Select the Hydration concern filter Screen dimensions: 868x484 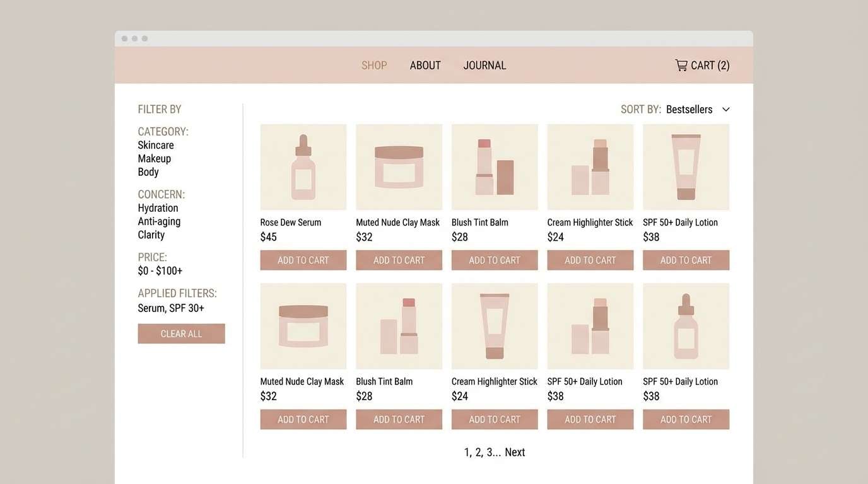[x=158, y=207]
